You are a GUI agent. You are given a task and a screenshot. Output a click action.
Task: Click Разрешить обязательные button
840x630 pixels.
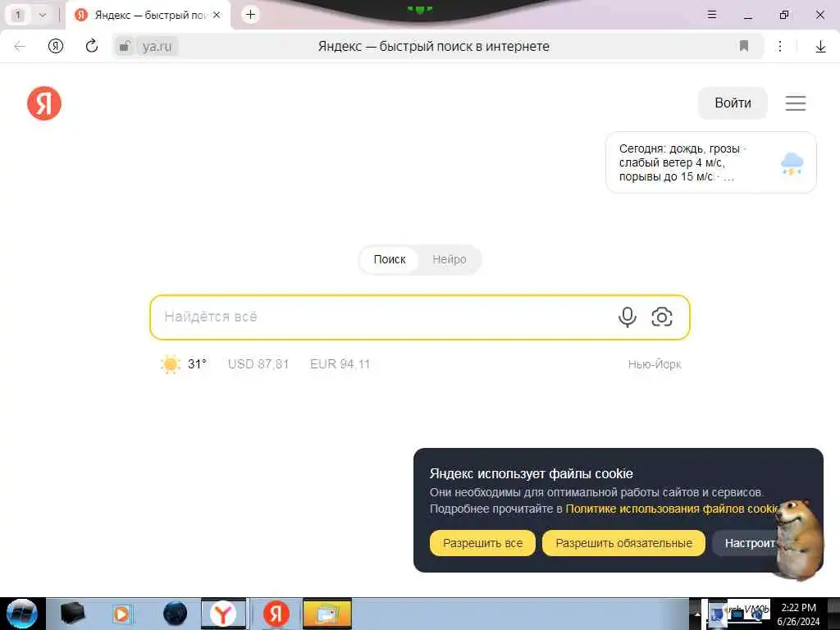[x=623, y=543]
